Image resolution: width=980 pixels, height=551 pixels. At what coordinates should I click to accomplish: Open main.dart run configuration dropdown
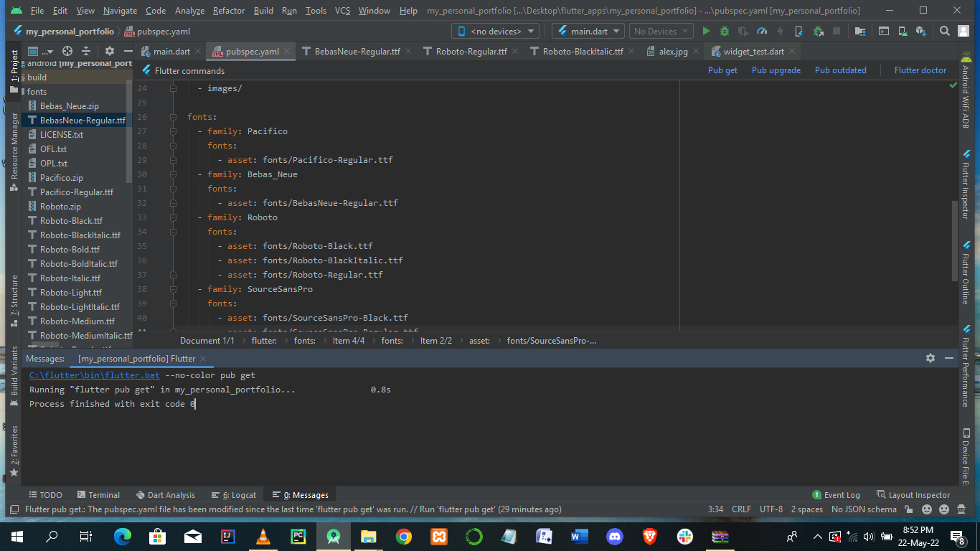click(x=588, y=32)
